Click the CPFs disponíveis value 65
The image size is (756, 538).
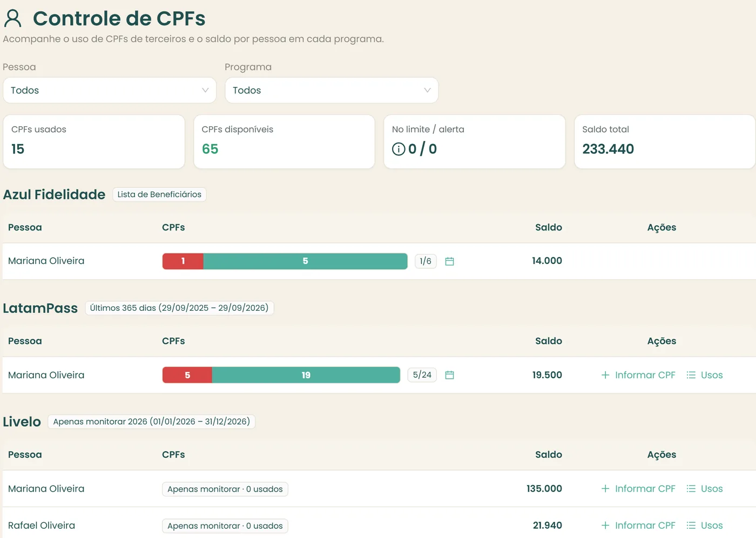(210, 149)
